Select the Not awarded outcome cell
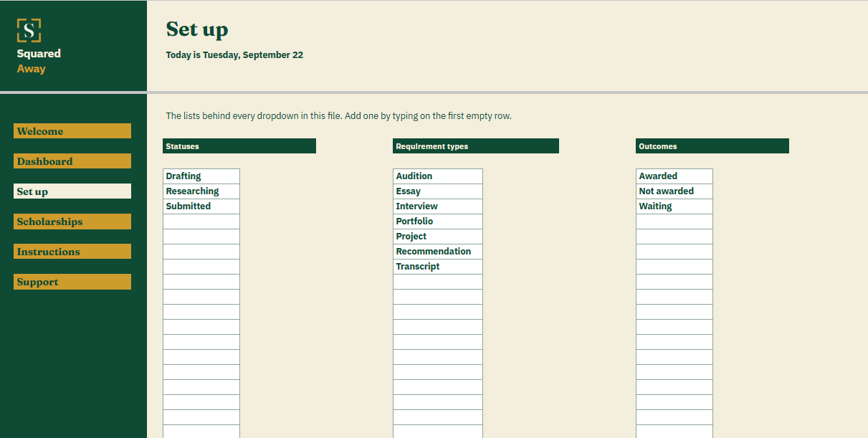Viewport: 868px width, 438px height. click(674, 191)
